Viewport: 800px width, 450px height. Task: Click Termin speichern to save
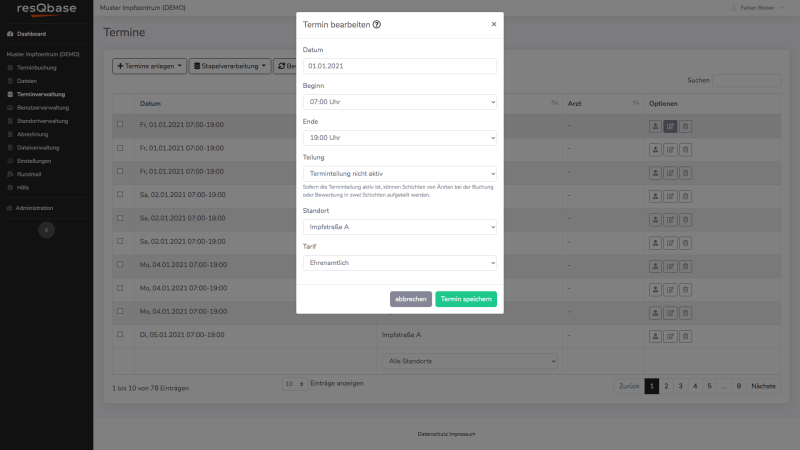pos(466,299)
